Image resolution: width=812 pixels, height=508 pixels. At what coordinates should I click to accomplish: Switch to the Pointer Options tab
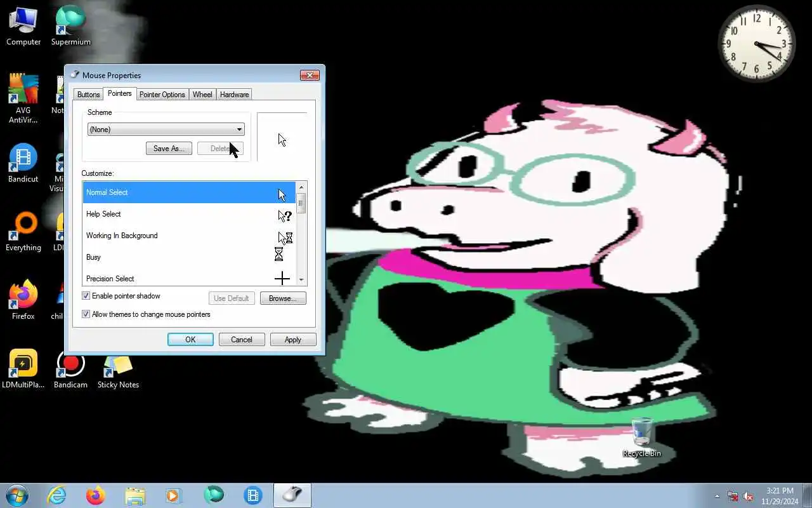pos(162,95)
